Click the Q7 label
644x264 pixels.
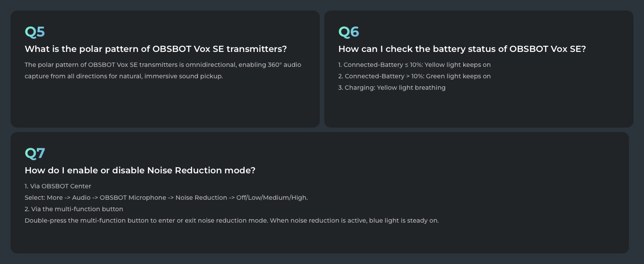click(x=35, y=154)
